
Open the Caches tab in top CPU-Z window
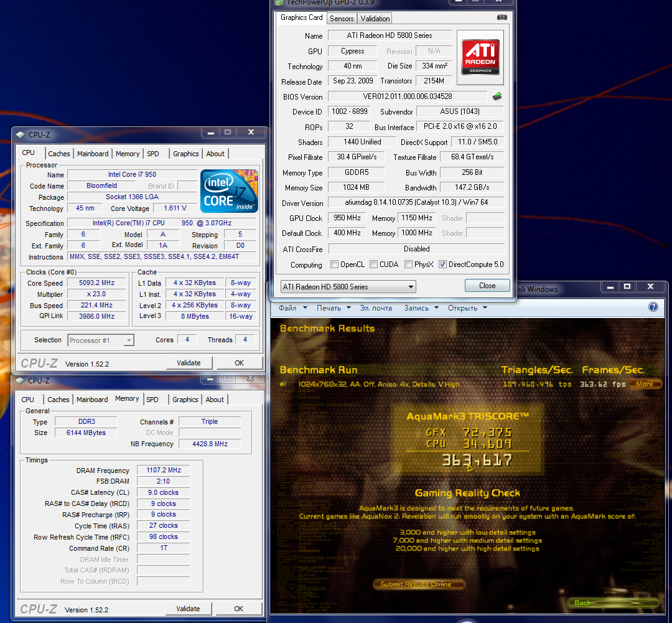point(58,154)
